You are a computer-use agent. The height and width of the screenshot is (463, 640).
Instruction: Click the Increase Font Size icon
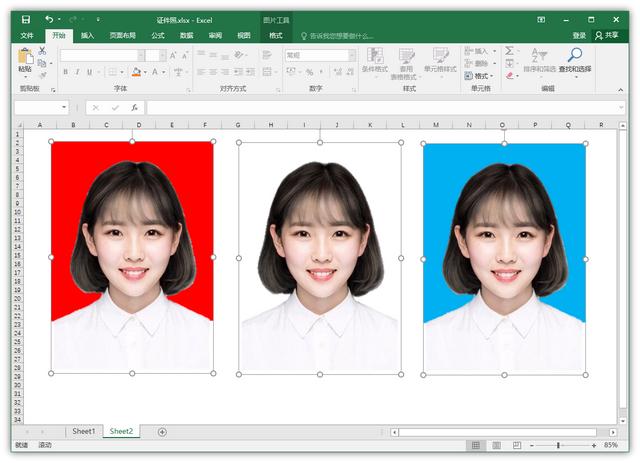173,55
